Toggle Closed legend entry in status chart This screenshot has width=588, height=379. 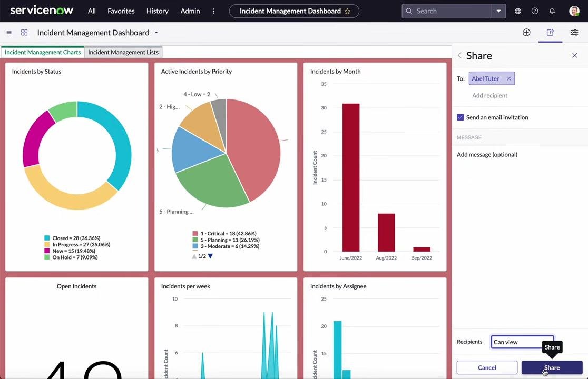point(72,238)
